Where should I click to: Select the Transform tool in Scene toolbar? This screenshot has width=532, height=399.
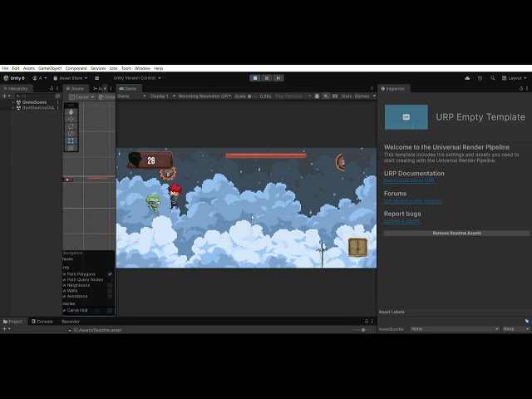coord(71,148)
